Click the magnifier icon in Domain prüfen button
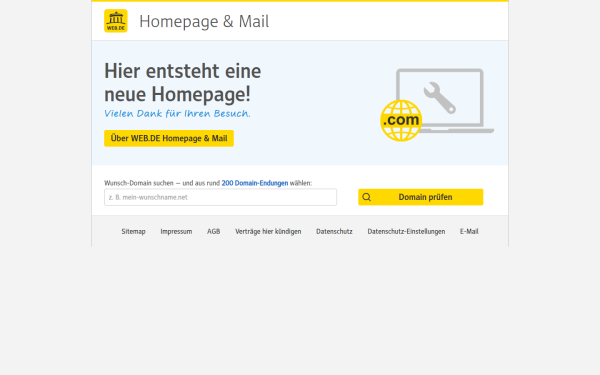Image resolution: width=600 pixels, height=375 pixels. (x=367, y=197)
